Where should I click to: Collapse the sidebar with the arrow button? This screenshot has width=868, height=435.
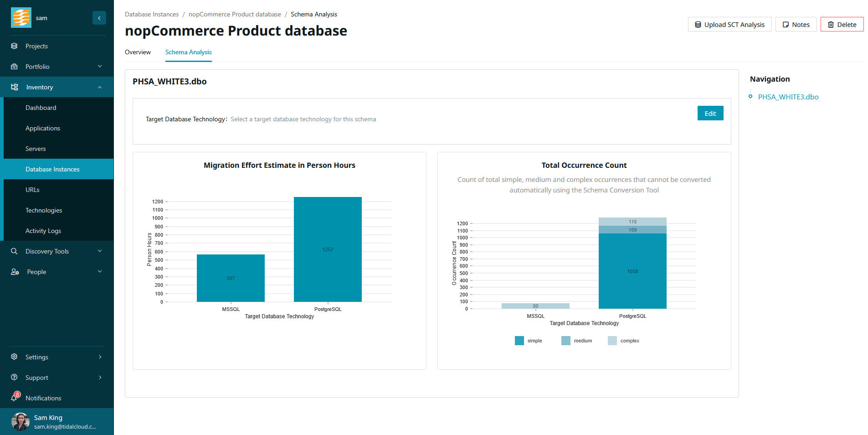pyautogui.click(x=99, y=18)
